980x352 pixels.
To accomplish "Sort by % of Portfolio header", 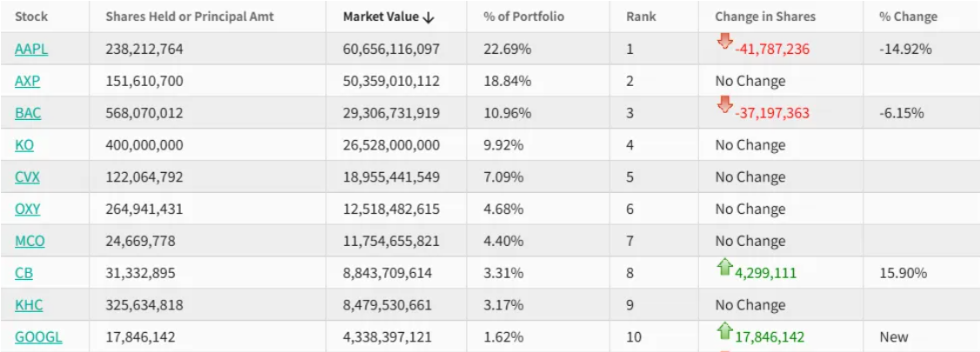I will [x=523, y=17].
